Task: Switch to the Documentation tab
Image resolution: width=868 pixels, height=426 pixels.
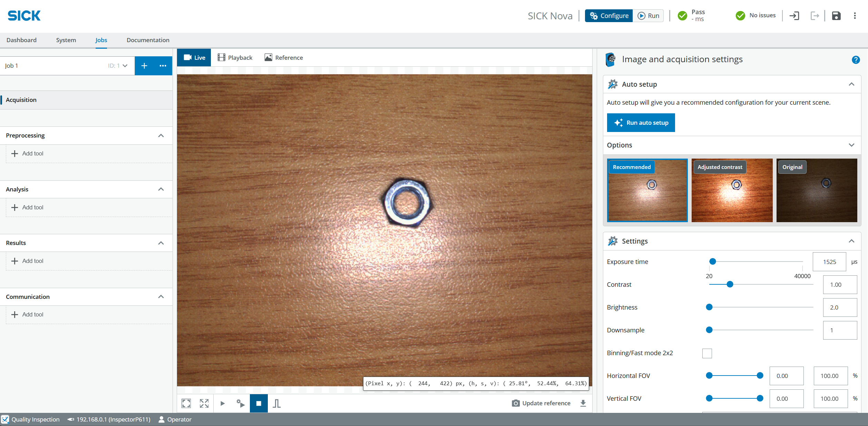Action: pos(148,40)
